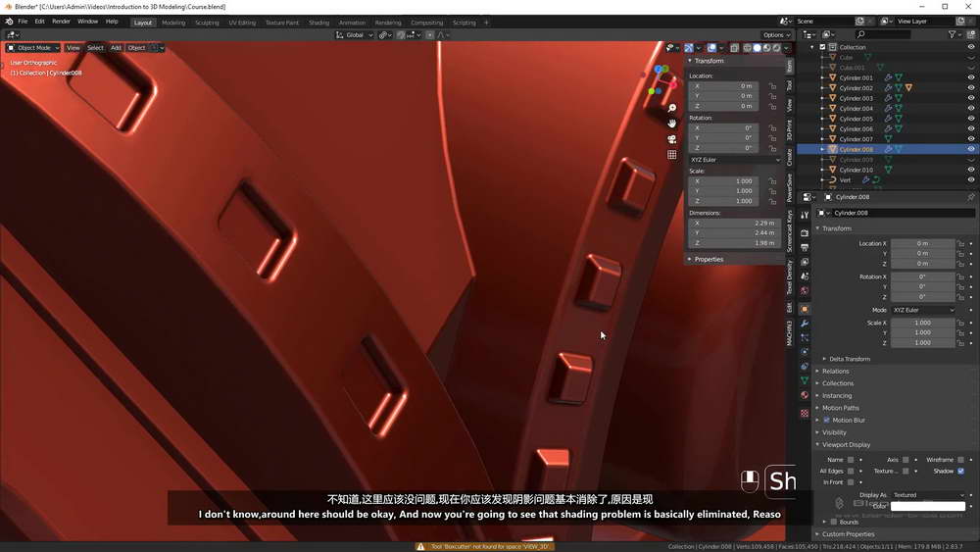Viewport: 980px width, 552px height.
Task: Open the Modifiers wrench tab icon
Action: [805, 324]
